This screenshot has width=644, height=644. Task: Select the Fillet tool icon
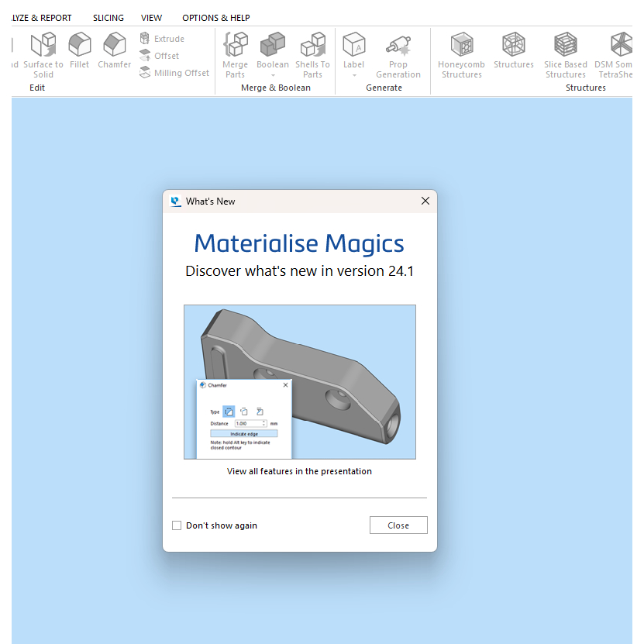79,46
